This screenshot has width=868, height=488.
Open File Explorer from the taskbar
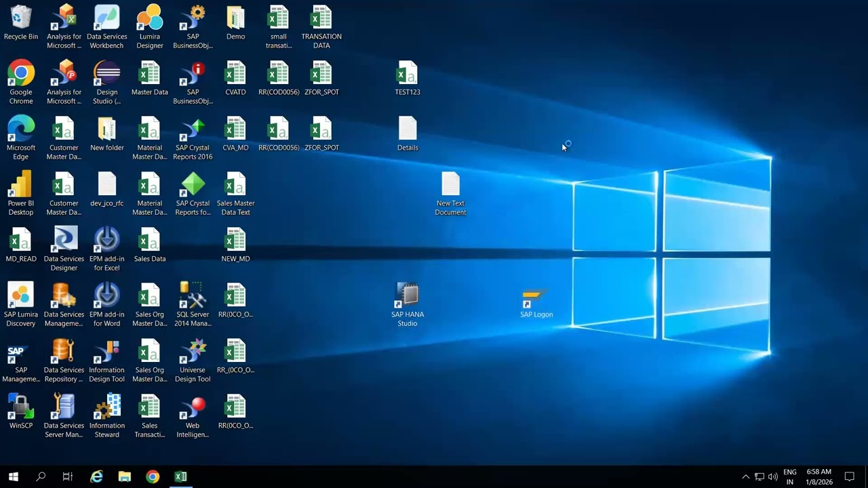pos(125,476)
